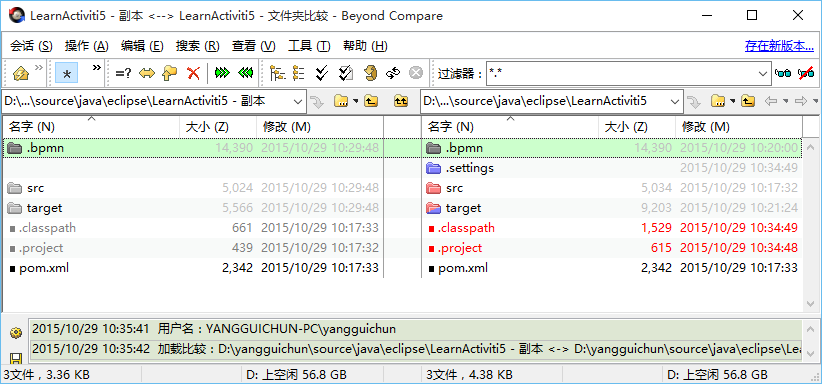Open the 帮助 (H) menu

click(365, 46)
